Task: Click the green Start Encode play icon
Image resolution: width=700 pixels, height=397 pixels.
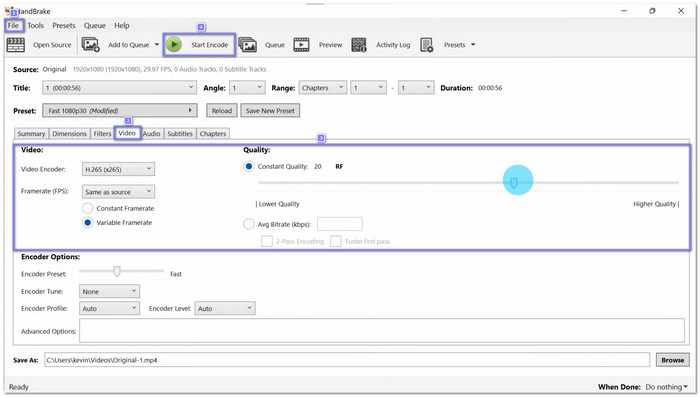Action: tap(174, 45)
